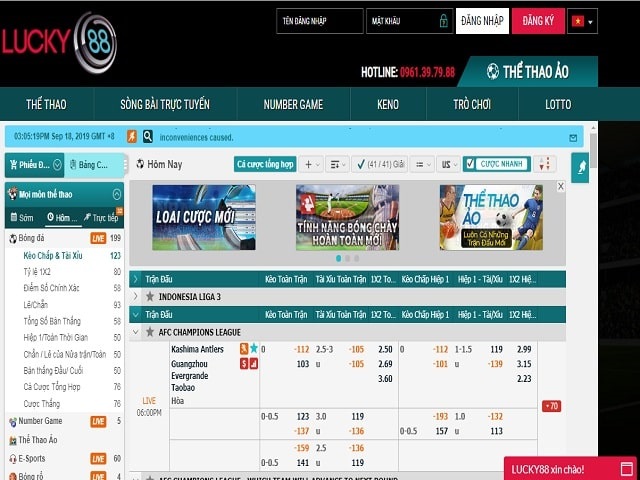Click the E-Sports LIVE badge
The height and width of the screenshot is (480, 640).
pos(98,459)
